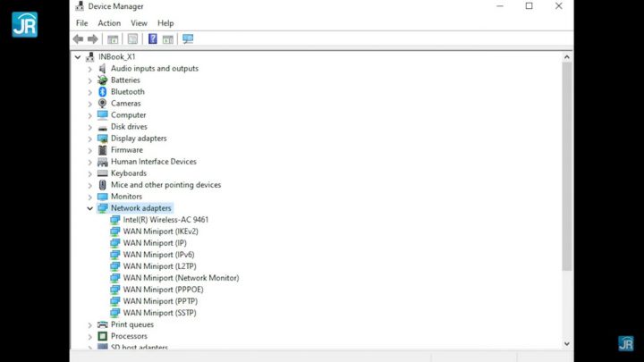
Task: Expand the Bluetooth category
Action: click(90, 92)
